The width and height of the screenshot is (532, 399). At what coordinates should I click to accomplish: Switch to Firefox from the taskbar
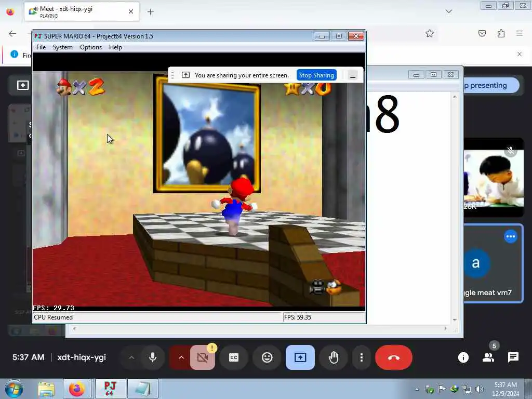(77, 389)
